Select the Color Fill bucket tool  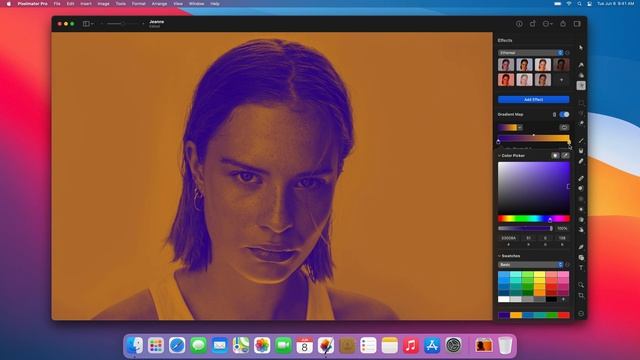click(x=581, y=151)
